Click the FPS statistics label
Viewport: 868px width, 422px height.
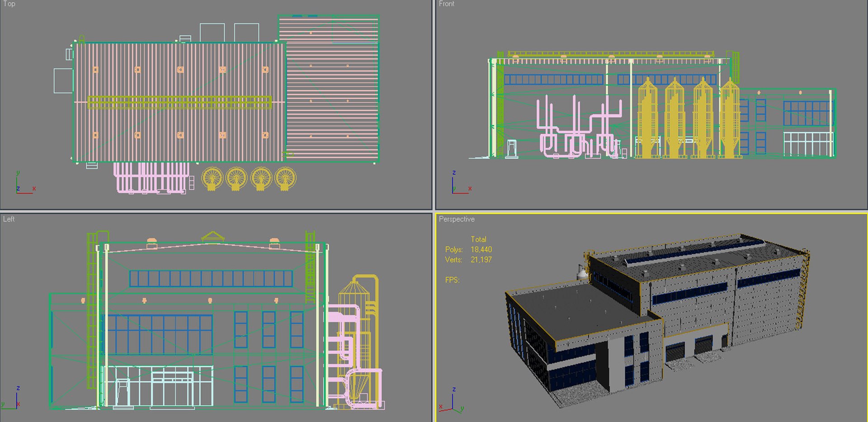click(452, 280)
